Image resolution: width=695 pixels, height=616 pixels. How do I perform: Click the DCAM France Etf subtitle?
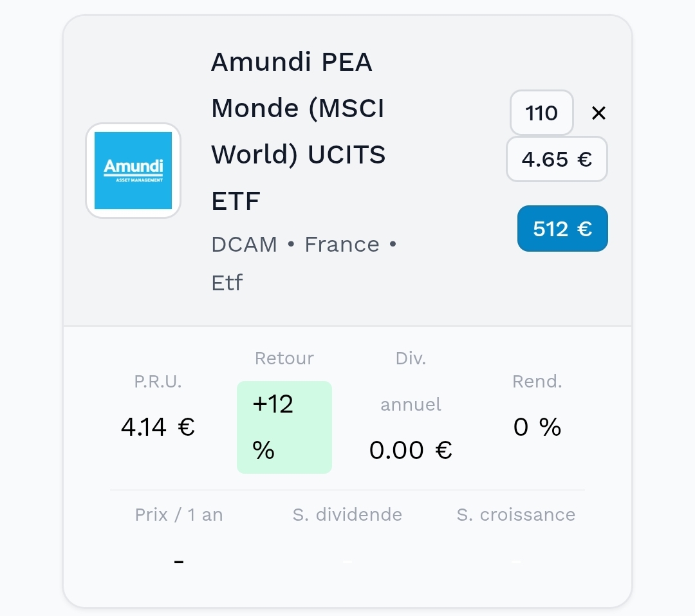[304, 263]
